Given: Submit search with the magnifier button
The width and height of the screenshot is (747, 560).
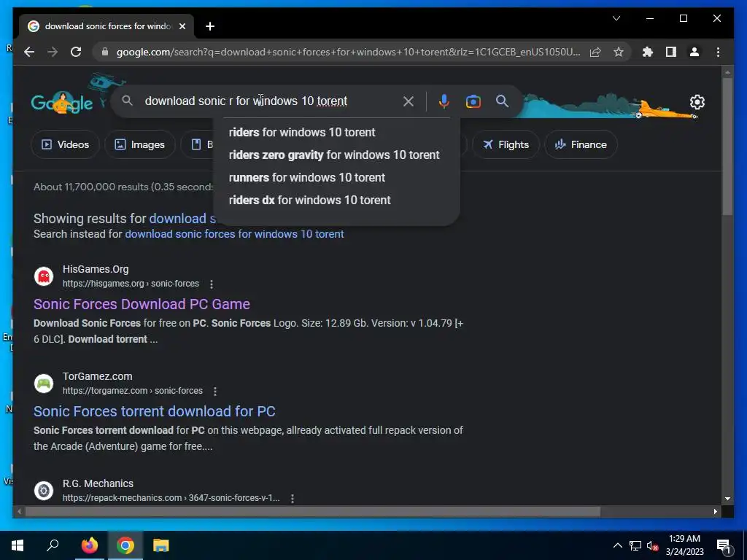Looking at the screenshot, I should (502, 101).
